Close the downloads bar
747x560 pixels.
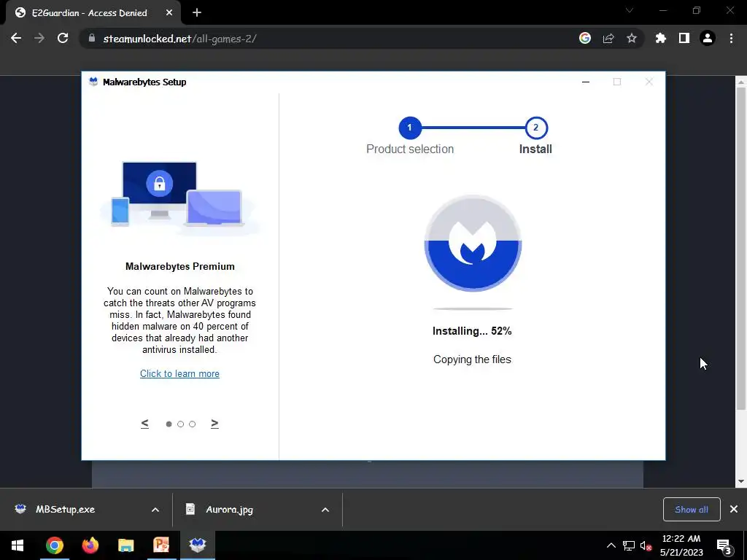[x=734, y=510]
